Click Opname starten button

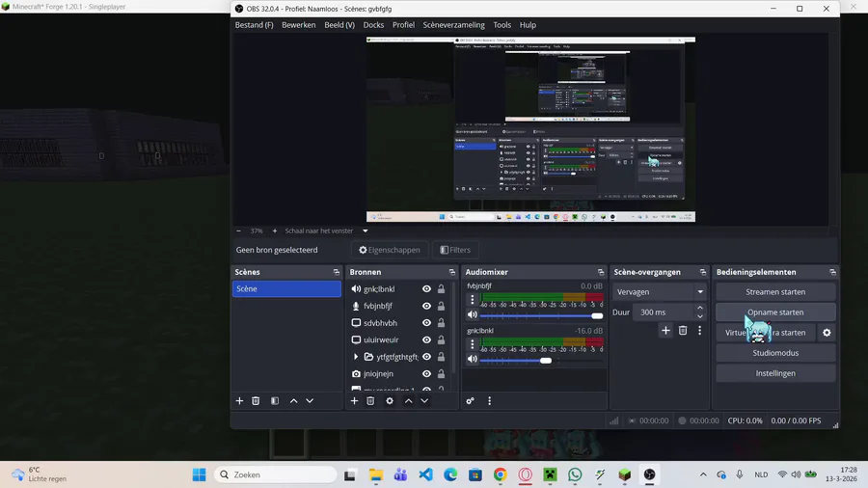[775, 312]
